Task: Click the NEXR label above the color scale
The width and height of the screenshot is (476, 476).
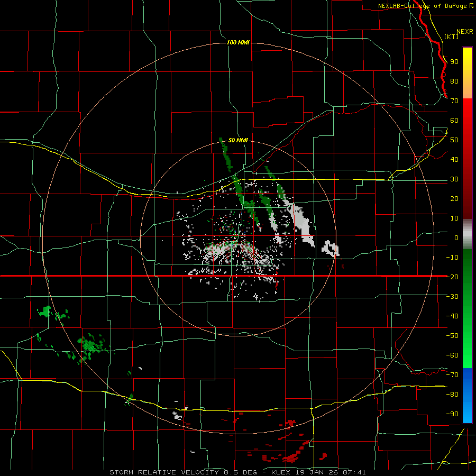Action: pyautogui.click(x=464, y=32)
